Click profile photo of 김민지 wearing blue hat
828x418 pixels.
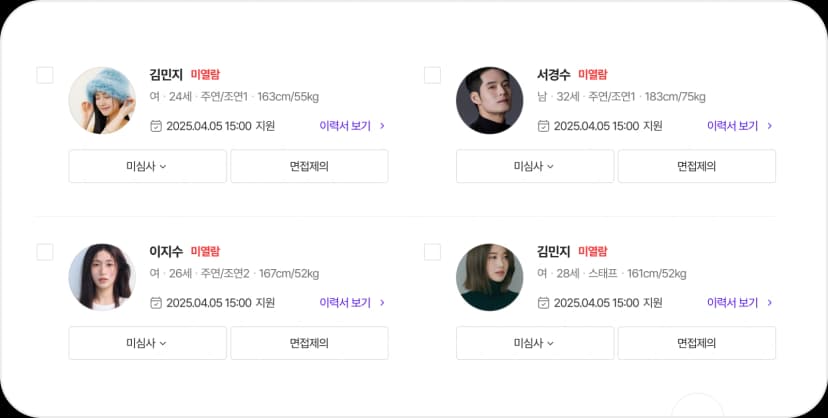(102, 100)
